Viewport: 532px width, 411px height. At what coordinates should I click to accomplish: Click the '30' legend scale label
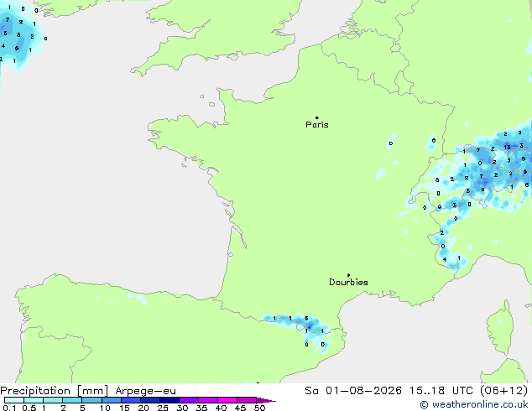pos(182,408)
